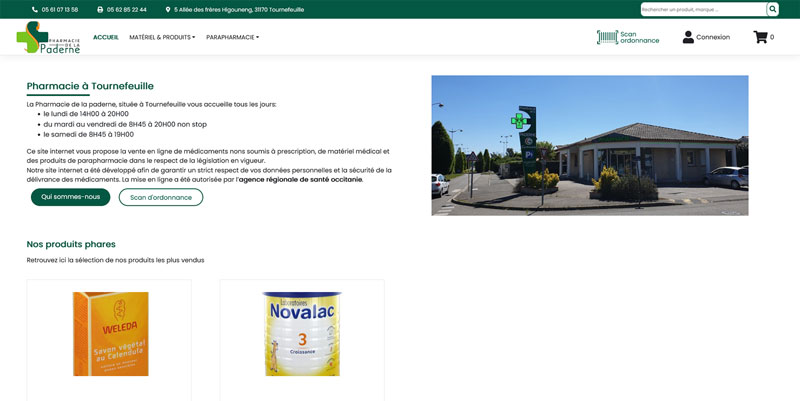Open the Weleda soap product image
This screenshot has width=800, height=401.
tap(110, 333)
